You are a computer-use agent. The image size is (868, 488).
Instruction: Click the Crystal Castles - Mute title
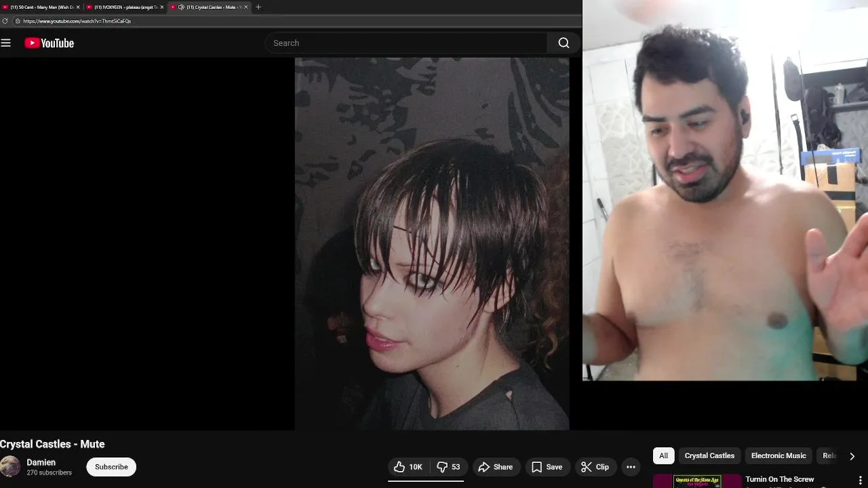pyautogui.click(x=52, y=444)
